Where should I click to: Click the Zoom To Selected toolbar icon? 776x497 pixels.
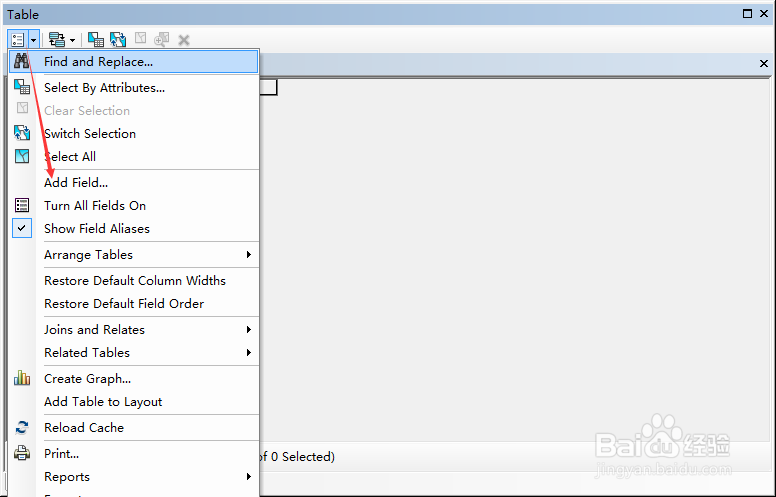[161, 40]
